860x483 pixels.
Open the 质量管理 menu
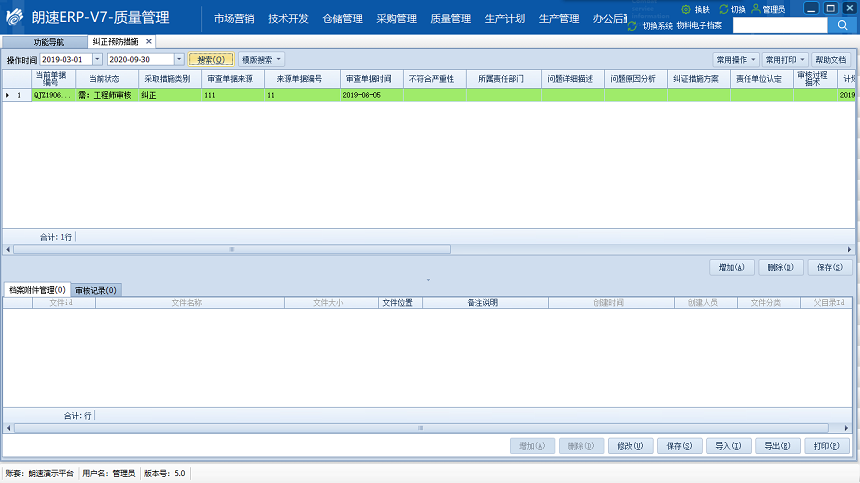pyautogui.click(x=450, y=19)
